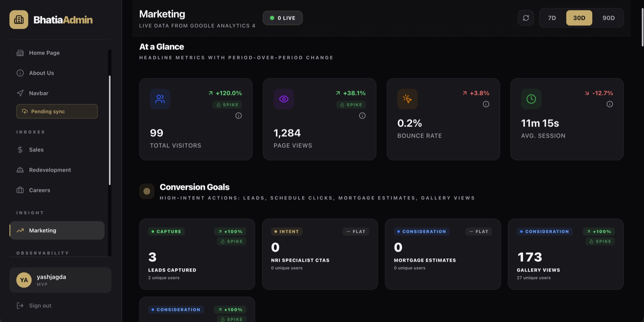Click the cloud upload icon in Pending sync
This screenshot has height=322, width=644.
pos(25,112)
